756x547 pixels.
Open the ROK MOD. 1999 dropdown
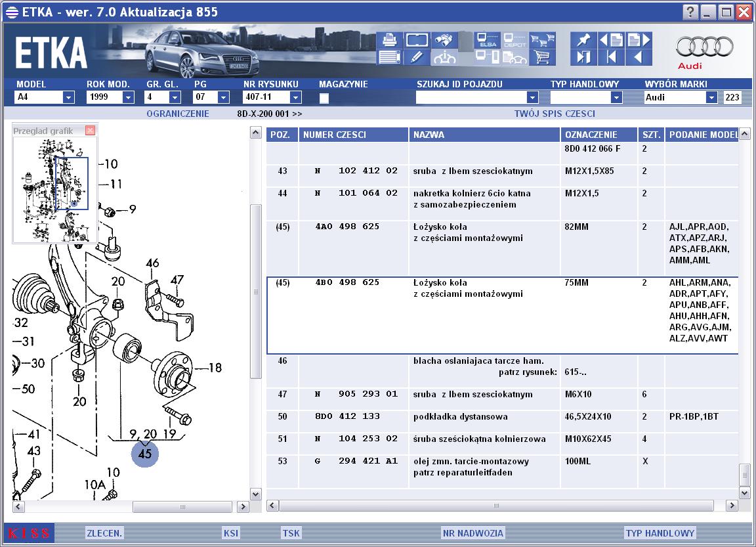point(128,97)
